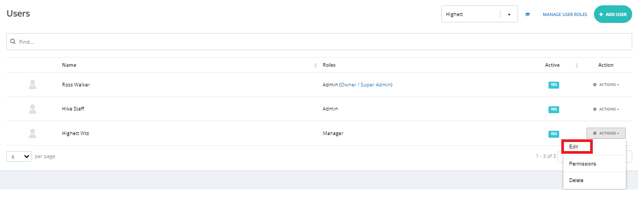Change the per page count selector
Image resolution: width=644 pixels, height=205 pixels.
point(19,156)
